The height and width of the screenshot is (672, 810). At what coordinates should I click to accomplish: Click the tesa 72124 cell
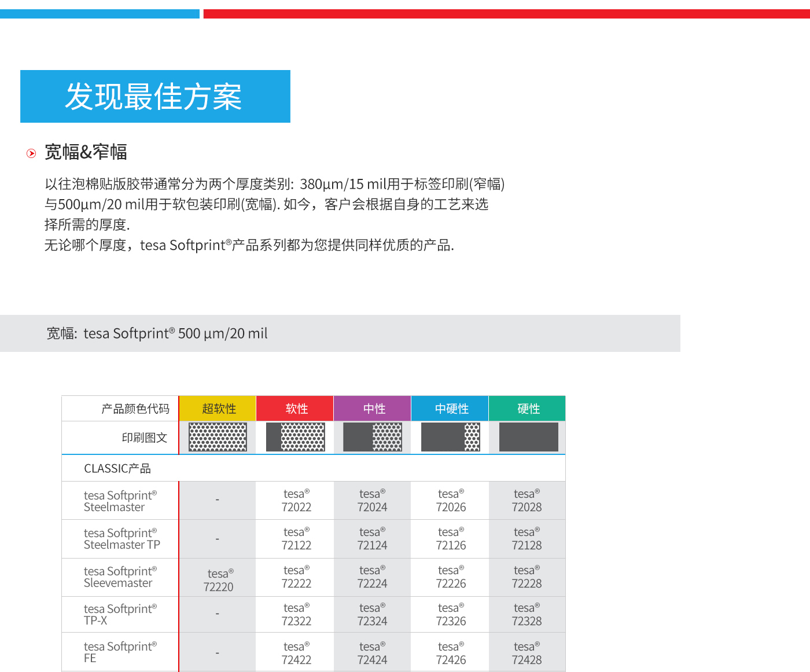(x=372, y=539)
